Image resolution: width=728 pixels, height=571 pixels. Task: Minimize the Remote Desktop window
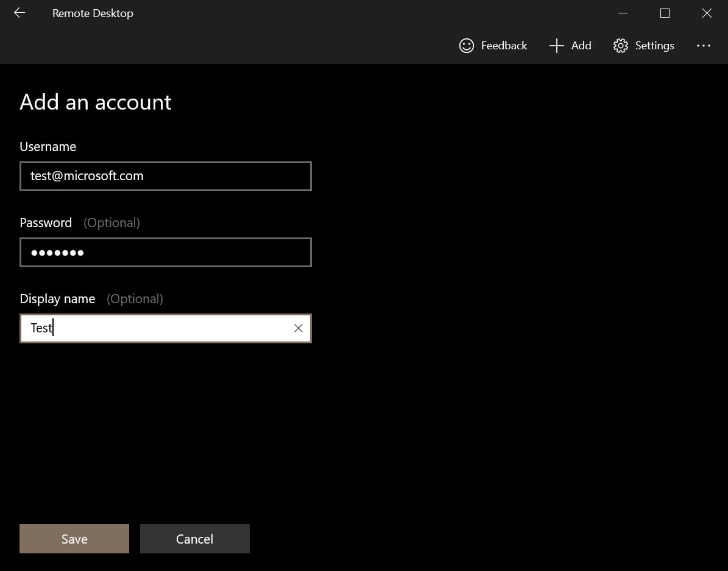[x=623, y=13]
